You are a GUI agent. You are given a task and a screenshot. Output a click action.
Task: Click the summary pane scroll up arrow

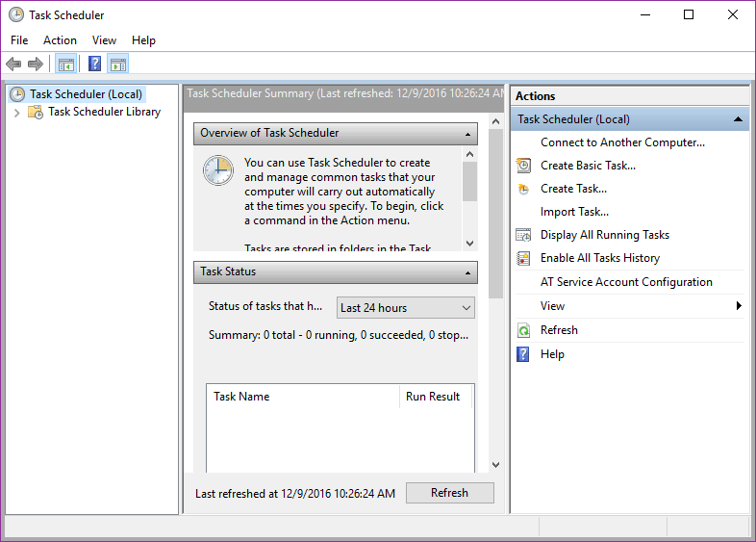click(495, 121)
